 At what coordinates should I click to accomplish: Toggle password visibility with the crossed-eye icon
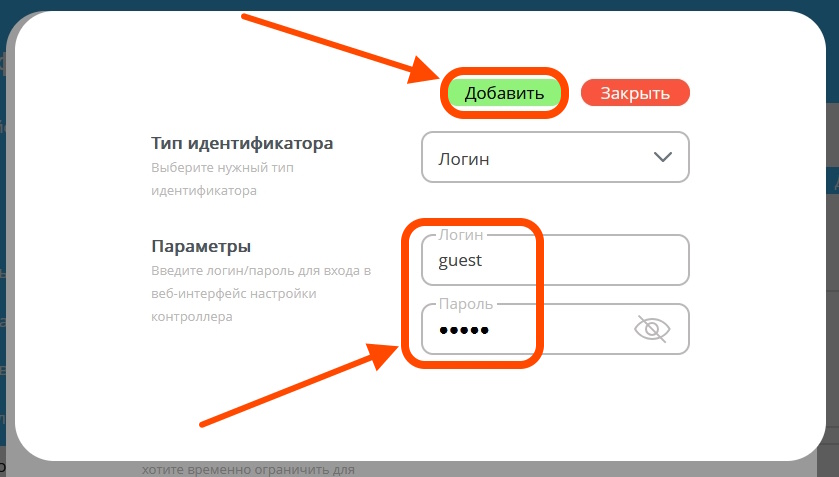[x=653, y=329]
